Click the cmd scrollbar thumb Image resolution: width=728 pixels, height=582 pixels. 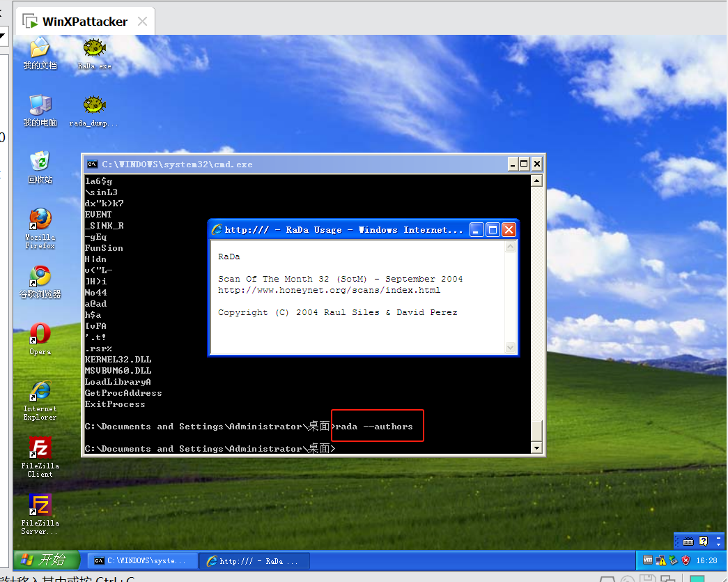[536, 431]
